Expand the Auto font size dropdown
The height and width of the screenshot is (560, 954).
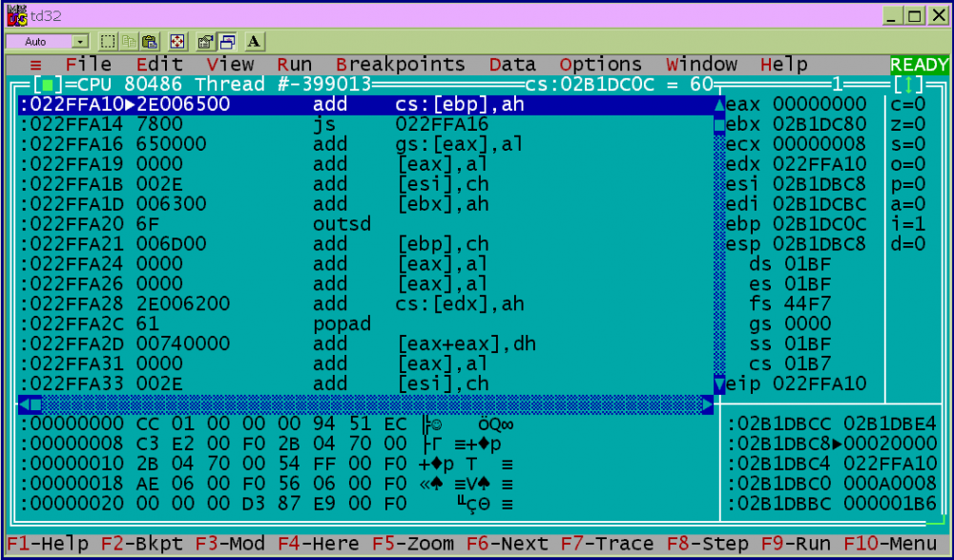[80, 42]
